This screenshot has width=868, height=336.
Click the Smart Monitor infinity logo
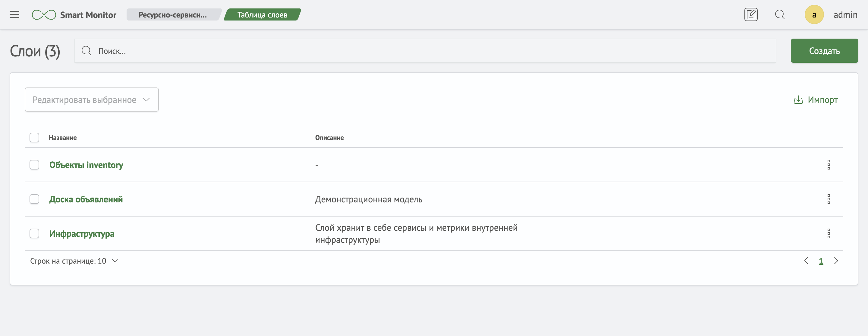(x=44, y=15)
